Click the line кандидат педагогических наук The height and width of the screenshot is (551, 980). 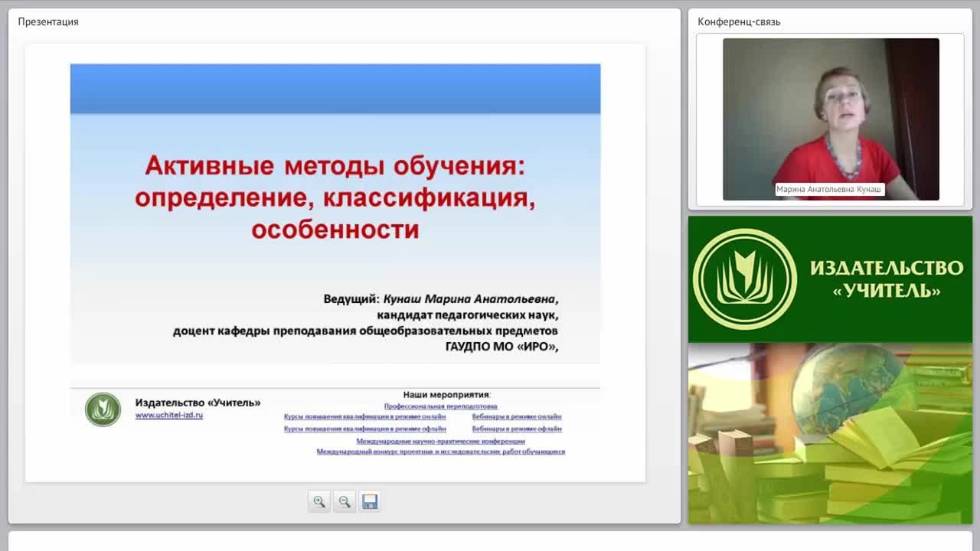467,315
